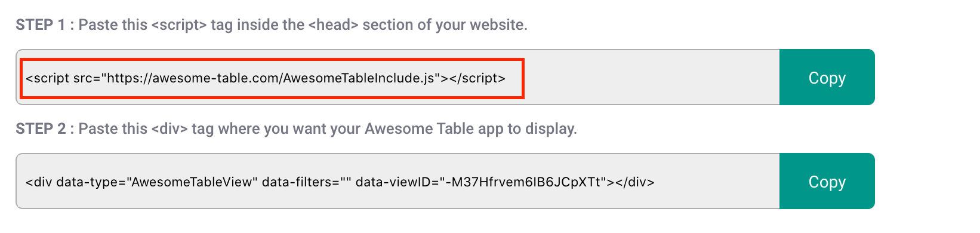The width and height of the screenshot is (980, 233).
Task: Select the script tag code field
Action: [398, 78]
